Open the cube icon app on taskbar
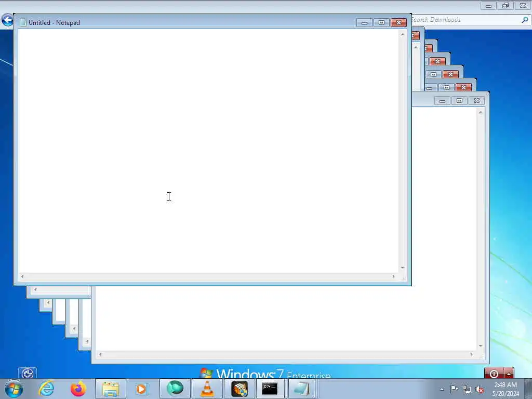 coord(239,389)
